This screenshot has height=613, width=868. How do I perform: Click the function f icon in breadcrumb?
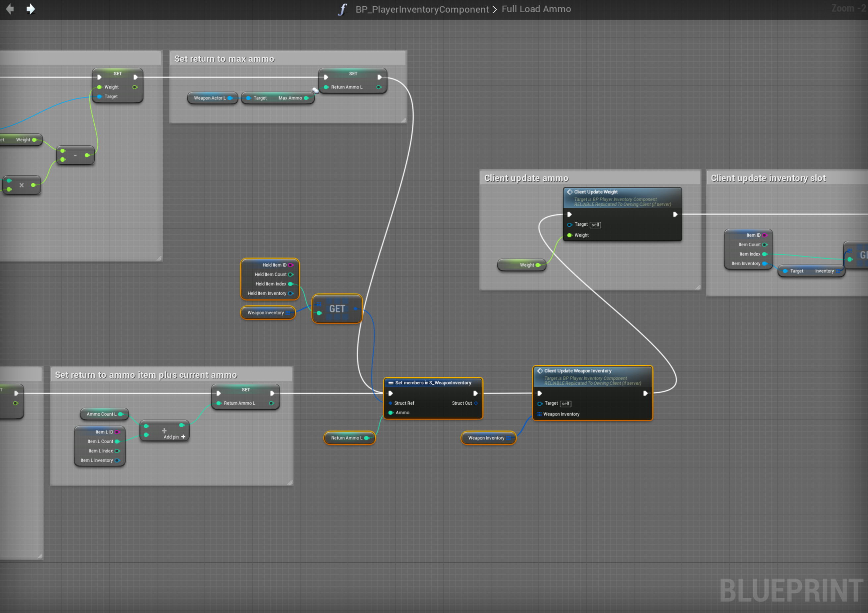[342, 9]
